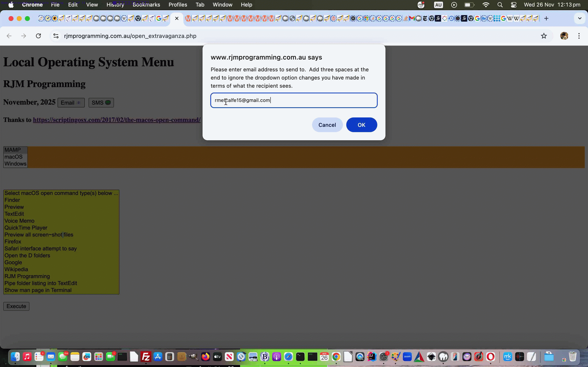
Task: Launch Firefox from the Dock
Action: (206, 357)
